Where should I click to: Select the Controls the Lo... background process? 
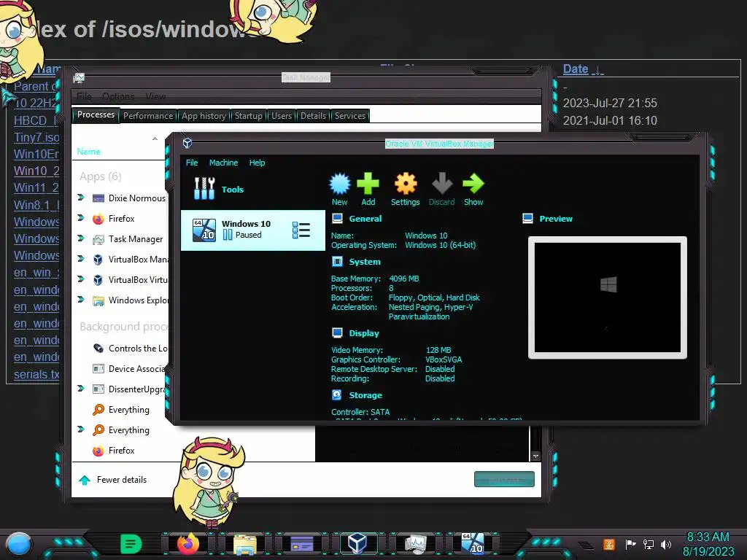coord(128,348)
